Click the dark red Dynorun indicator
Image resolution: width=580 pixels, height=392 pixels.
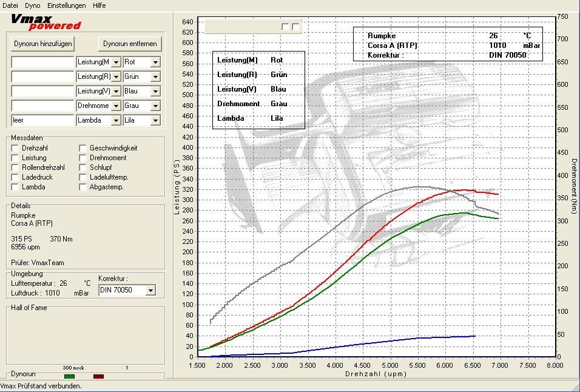coord(98,376)
